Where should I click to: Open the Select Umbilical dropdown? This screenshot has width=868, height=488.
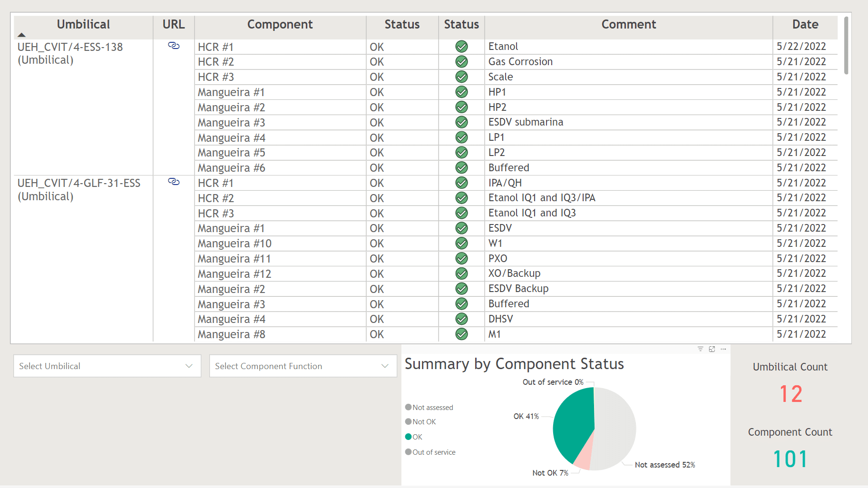pos(107,366)
